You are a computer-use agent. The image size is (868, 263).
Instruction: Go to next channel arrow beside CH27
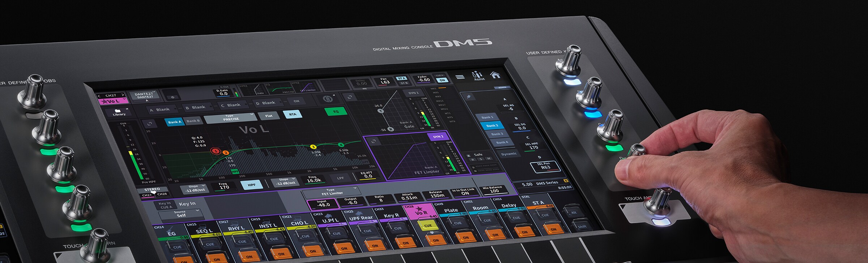coord(123,95)
